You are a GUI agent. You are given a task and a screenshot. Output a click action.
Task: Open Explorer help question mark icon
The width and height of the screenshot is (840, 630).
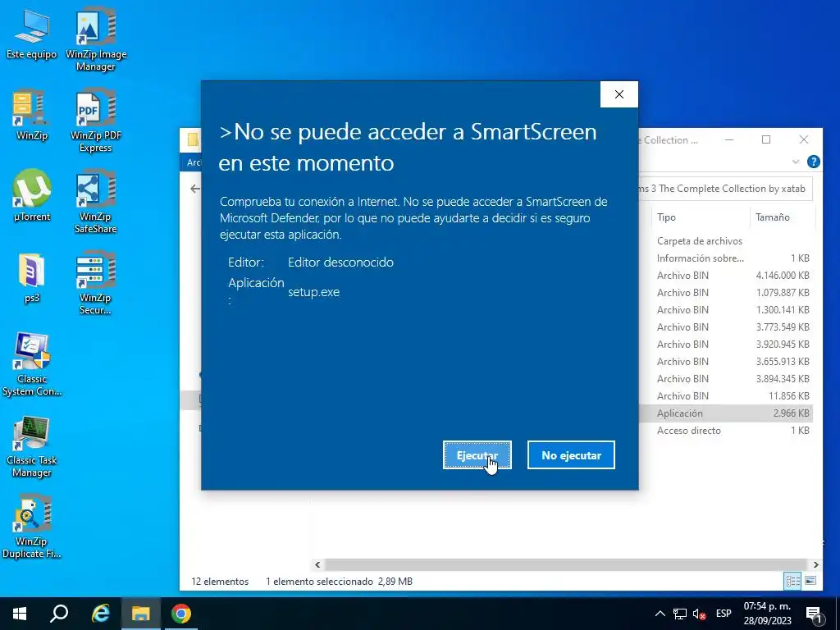click(x=813, y=162)
